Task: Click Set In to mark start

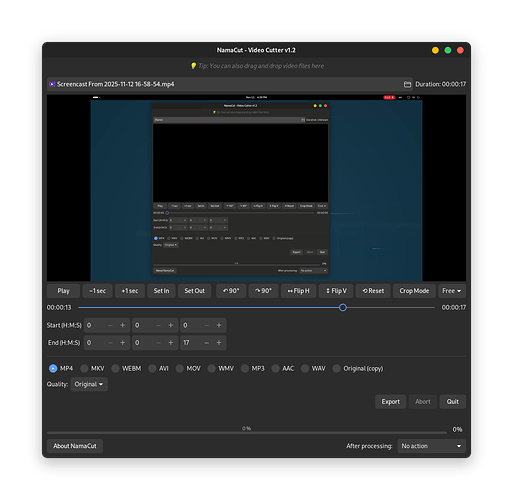Action: pos(161,291)
